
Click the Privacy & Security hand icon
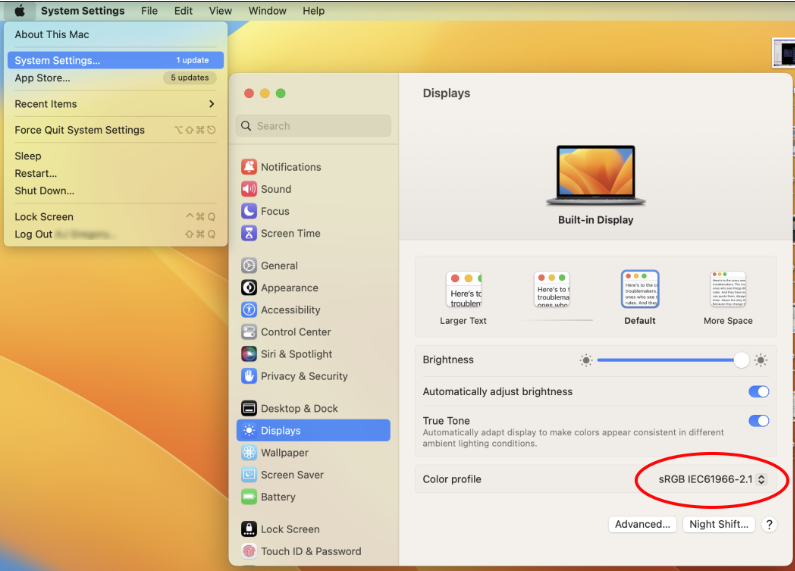[x=248, y=376]
